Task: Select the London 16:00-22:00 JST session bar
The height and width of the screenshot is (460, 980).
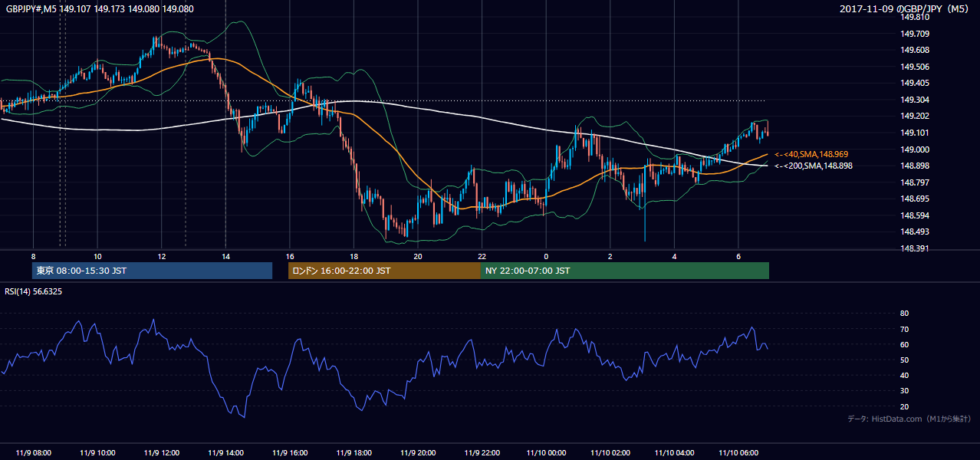Action: 384,271
